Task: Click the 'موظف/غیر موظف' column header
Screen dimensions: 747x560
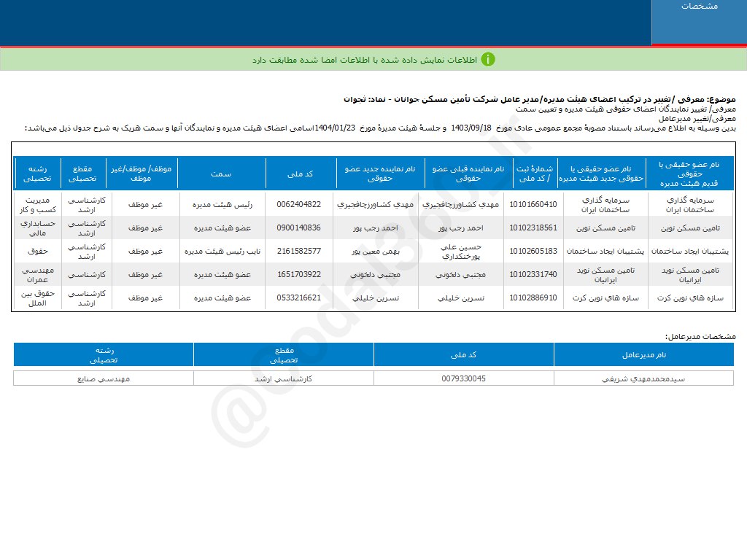Action: (141, 174)
